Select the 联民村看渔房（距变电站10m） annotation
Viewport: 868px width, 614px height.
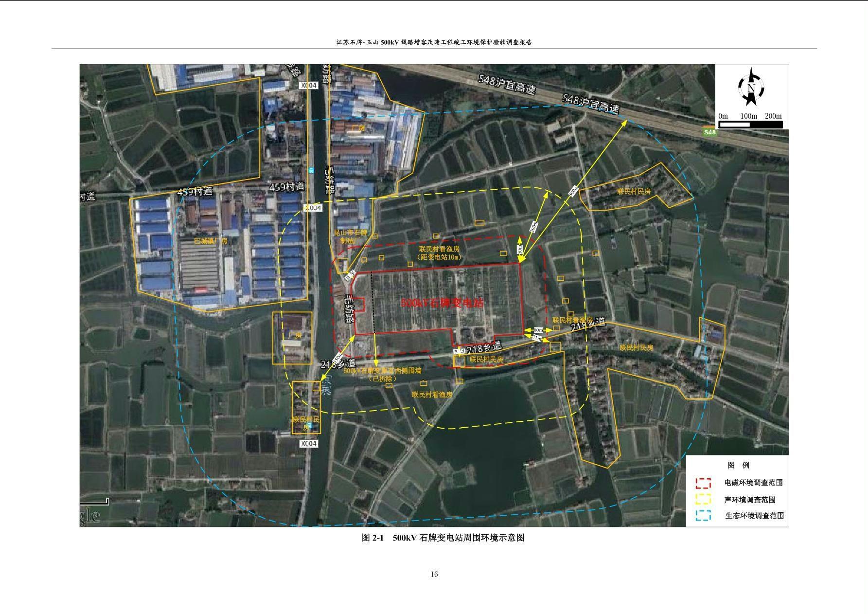[x=439, y=253]
